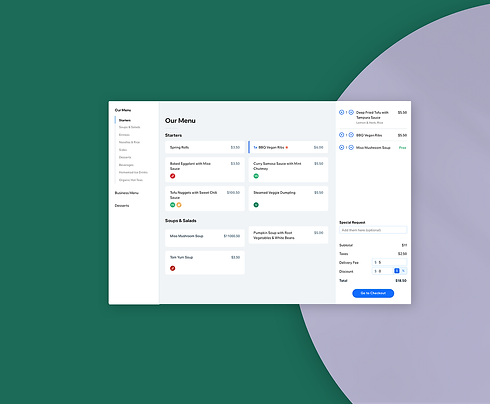The image size is (490, 404).
Task: Open Beverages section in sidebar
Action: pos(126,165)
